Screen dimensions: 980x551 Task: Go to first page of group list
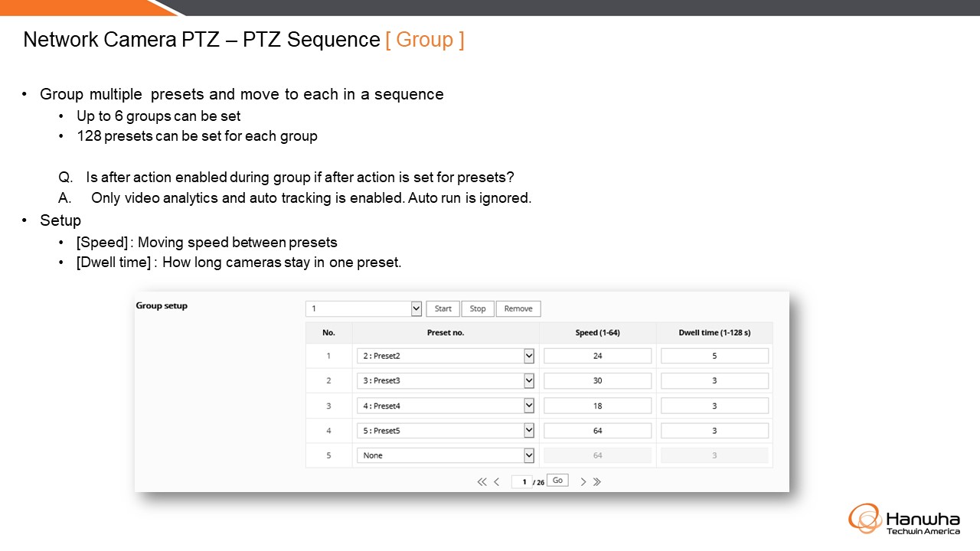coord(482,481)
